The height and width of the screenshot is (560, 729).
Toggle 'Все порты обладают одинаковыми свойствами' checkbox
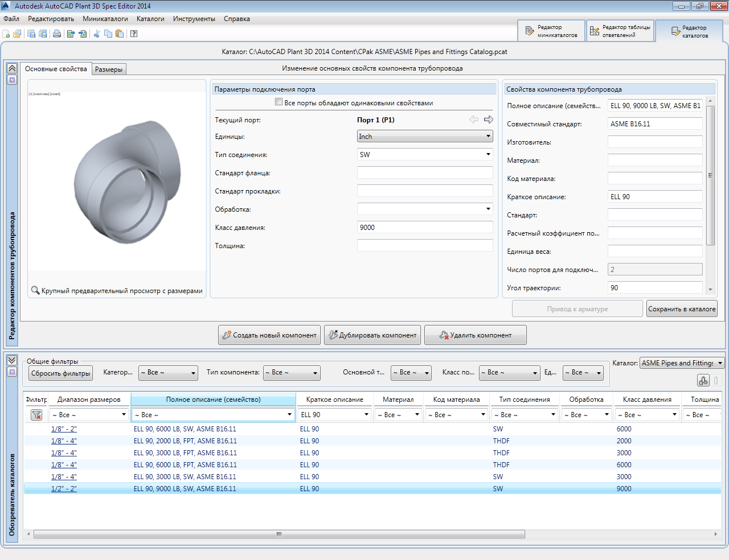(x=279, y=102)
